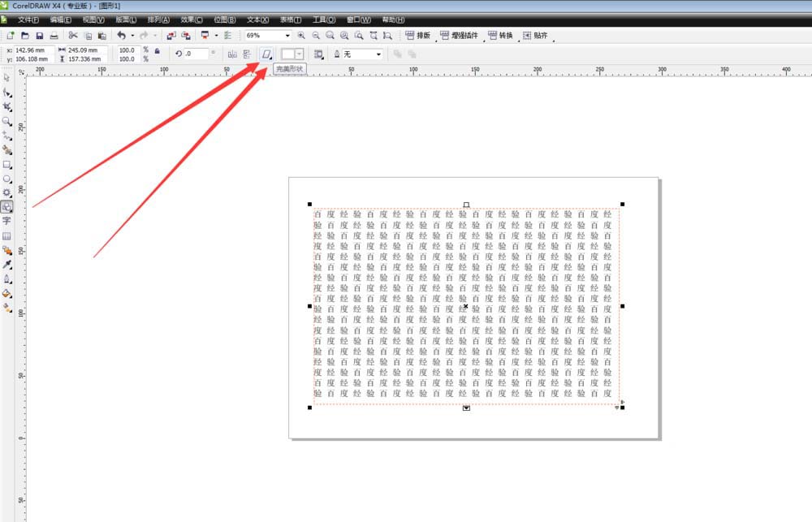Open the 表格(T) menu
The width and height of the screenshot is (812, 522).
point(291,19)
